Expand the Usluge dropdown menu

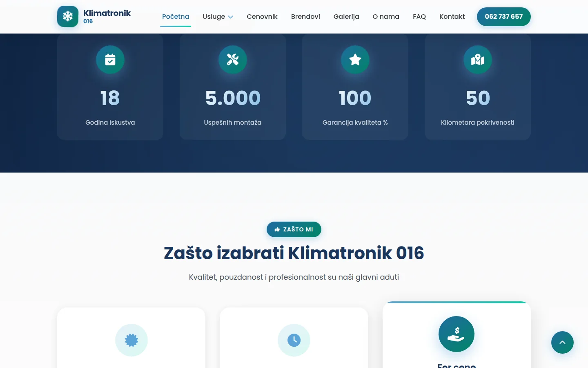point(218,17)
